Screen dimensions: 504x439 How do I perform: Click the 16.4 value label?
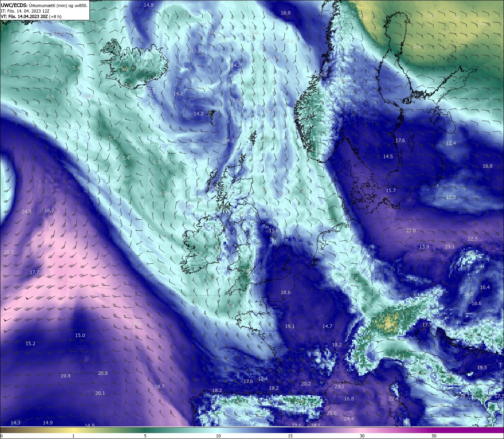485,287
